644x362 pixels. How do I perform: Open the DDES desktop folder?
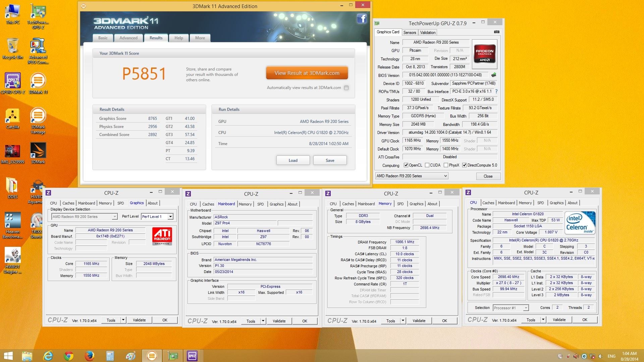(x=13, y=188)
